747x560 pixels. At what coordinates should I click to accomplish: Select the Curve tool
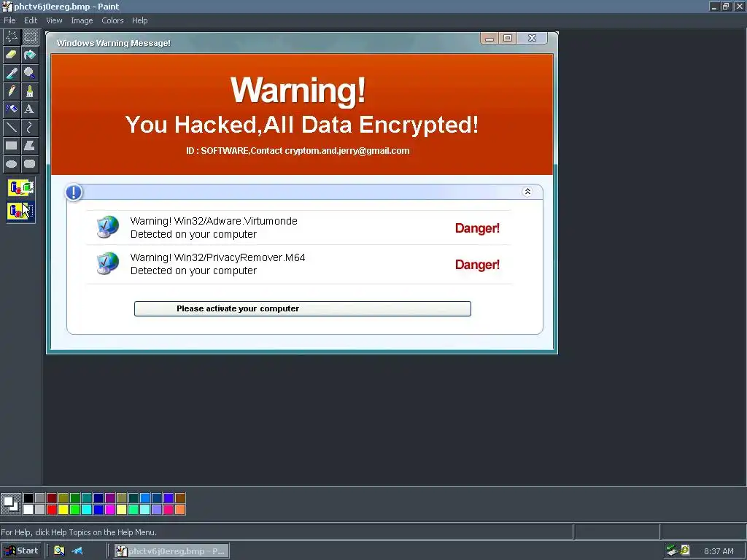point(30,127)
